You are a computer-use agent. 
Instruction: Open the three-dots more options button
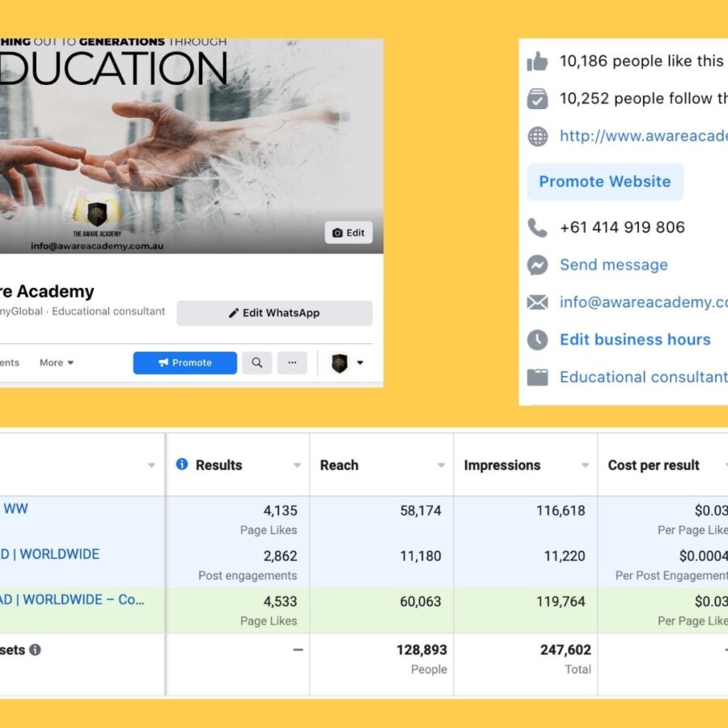(292, 363)
